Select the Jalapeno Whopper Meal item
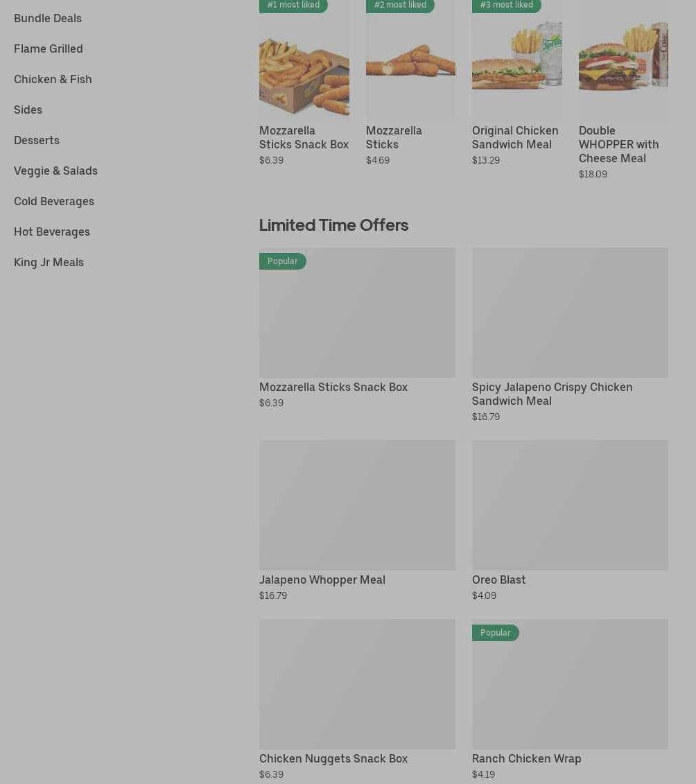 pos(357,505)
